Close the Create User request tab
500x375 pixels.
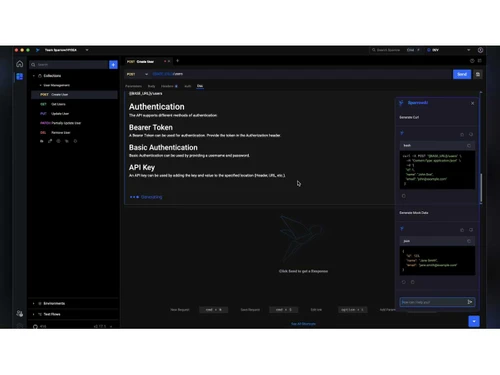[169, 61]
